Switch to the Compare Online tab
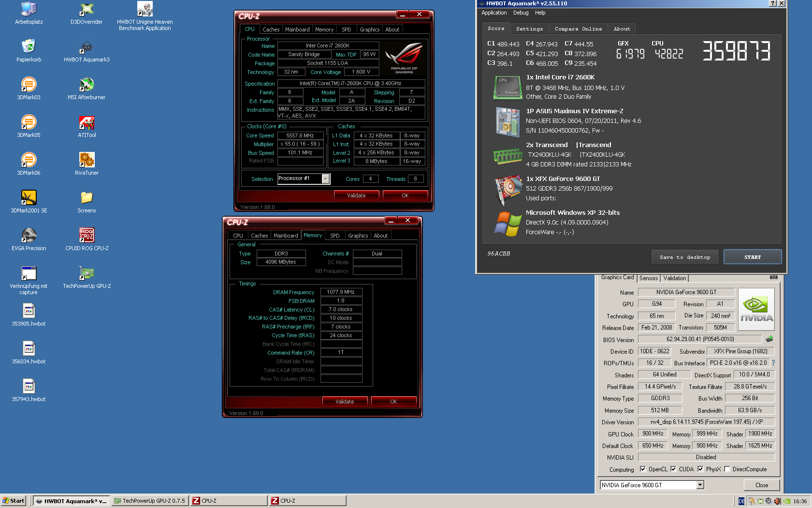Viewport: 812px width, 508px height. 578,29
